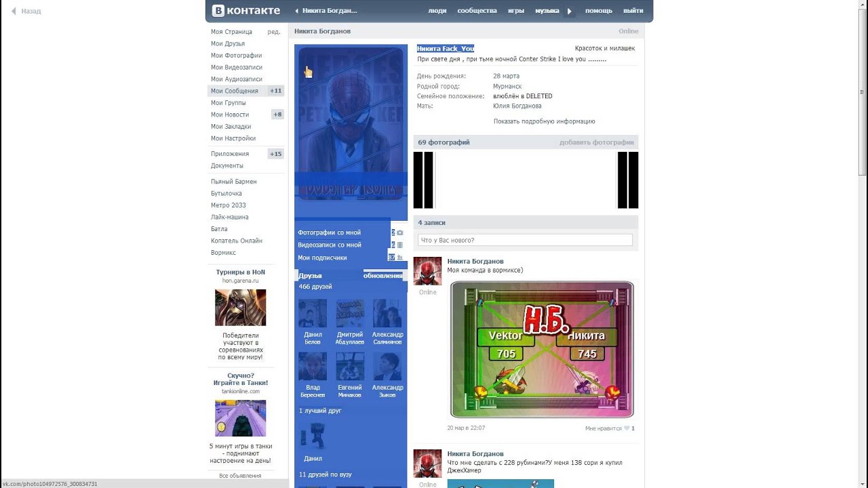Open the Лайк-машина app
The height and width of the screenshot is (488, 868).
(230, 217)
